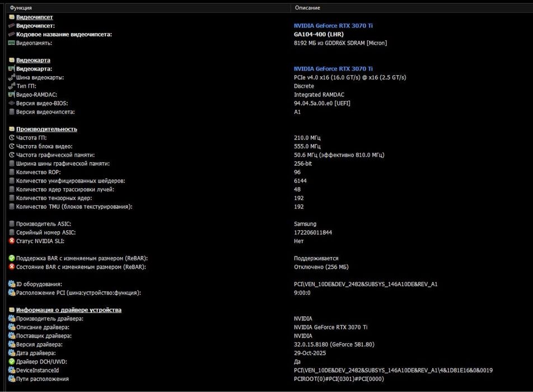Click green checkmark icon for Драйвер DCH/UWD
Screen dimensions: 533x392
coord(12,362)
